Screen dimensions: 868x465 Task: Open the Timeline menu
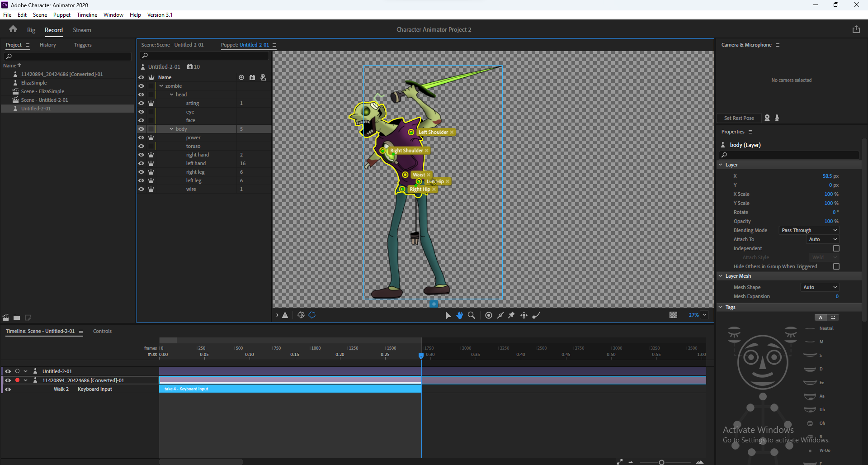87,15
